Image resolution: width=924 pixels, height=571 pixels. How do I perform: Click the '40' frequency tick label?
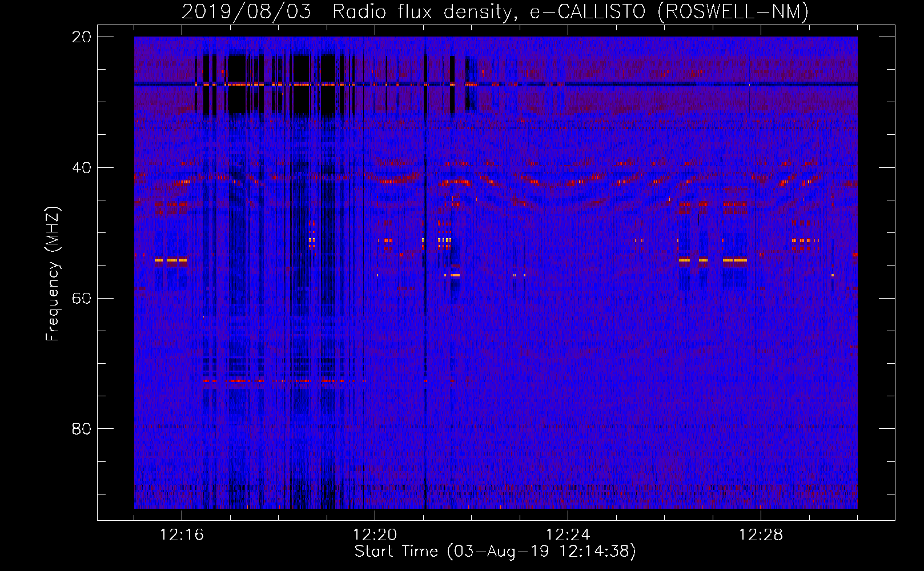pyautogui.click(x=82, y=168)
